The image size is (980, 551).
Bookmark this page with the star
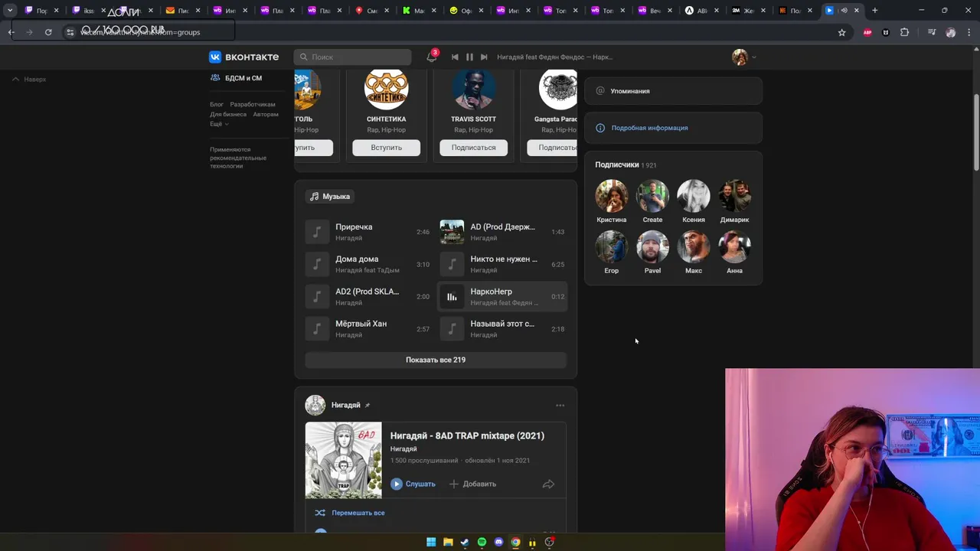point(842,32)
